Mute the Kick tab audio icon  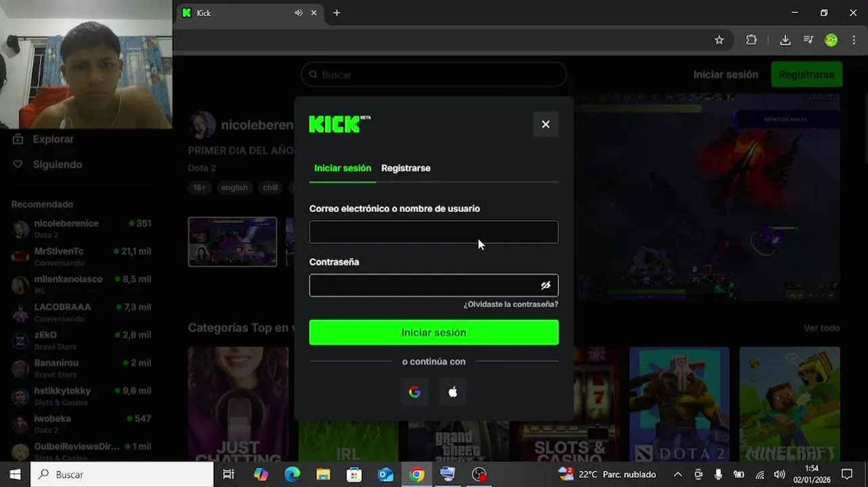click(298, 13)
